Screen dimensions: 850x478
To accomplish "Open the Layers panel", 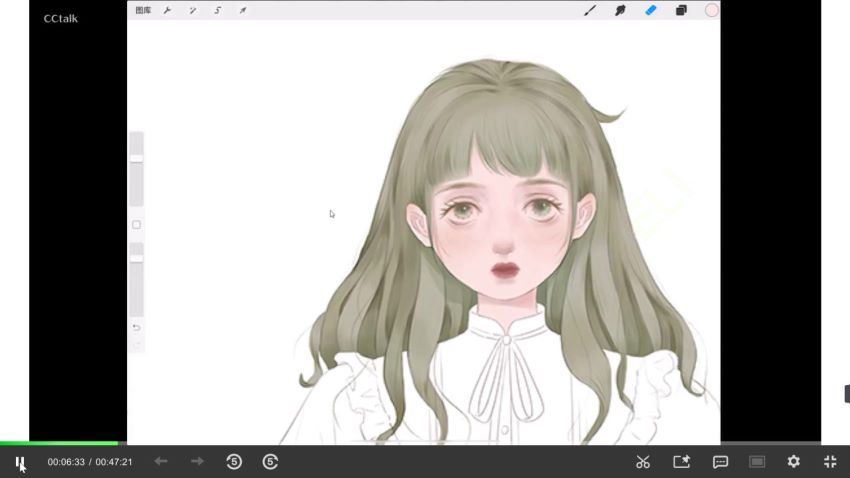I will point(681,10).
